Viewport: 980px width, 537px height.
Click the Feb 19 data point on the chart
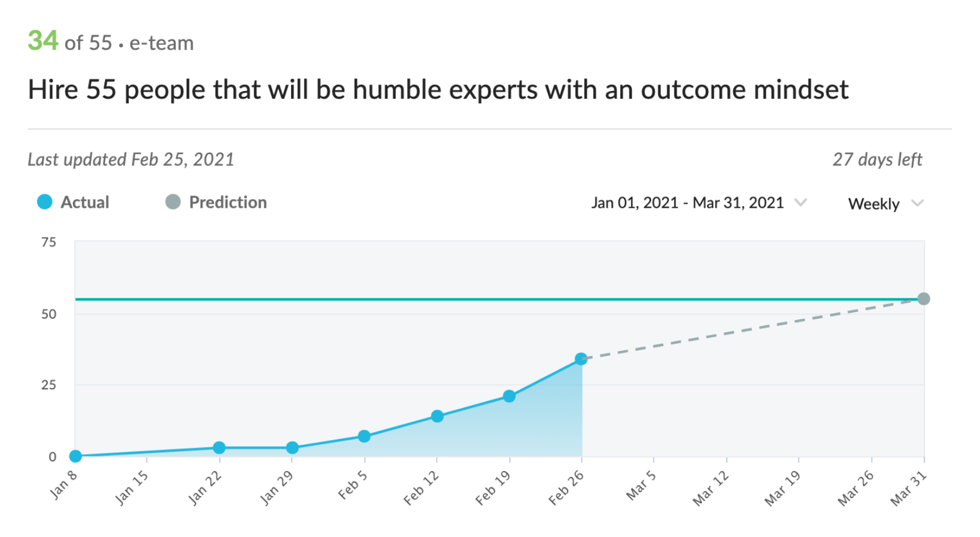(508, 396)
